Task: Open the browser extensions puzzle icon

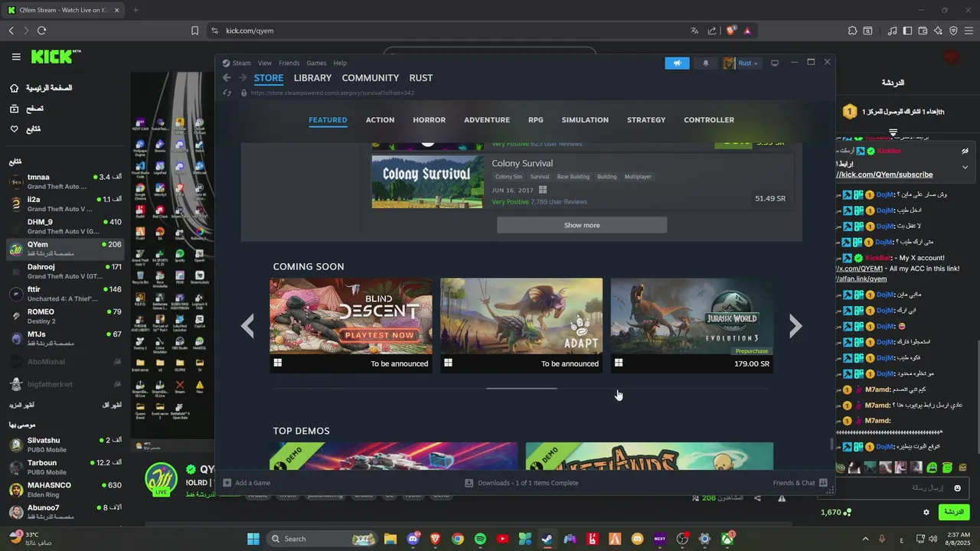Action: 852,31
